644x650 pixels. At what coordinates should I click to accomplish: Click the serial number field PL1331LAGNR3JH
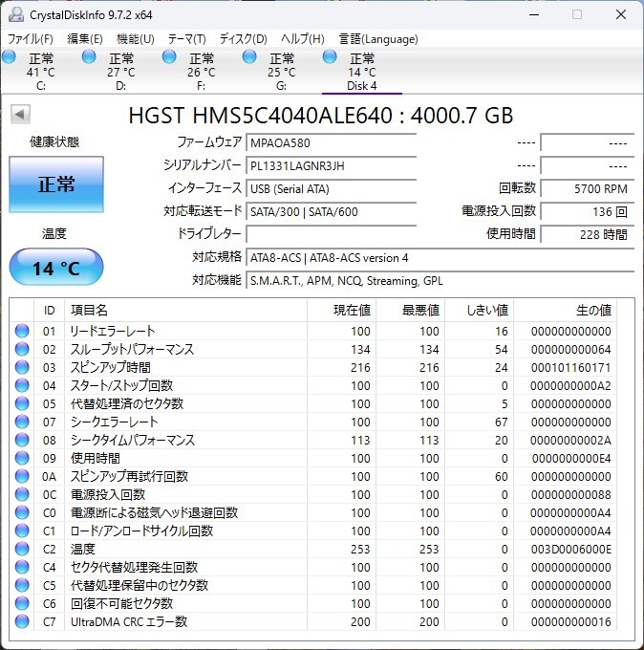tap(332, 165)
